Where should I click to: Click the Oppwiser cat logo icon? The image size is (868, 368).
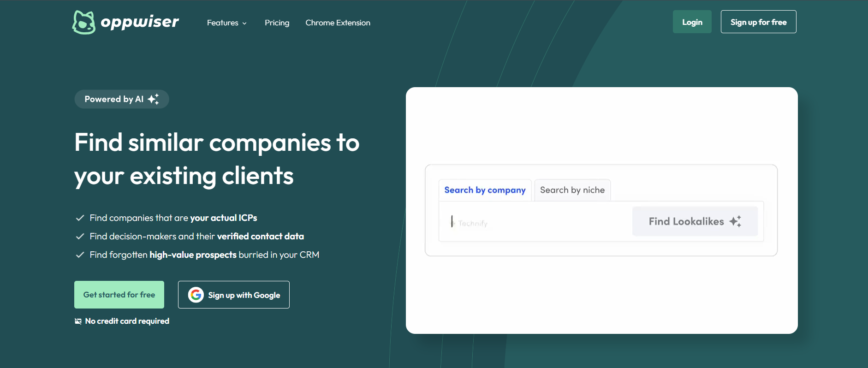click(x=83, y=23)
